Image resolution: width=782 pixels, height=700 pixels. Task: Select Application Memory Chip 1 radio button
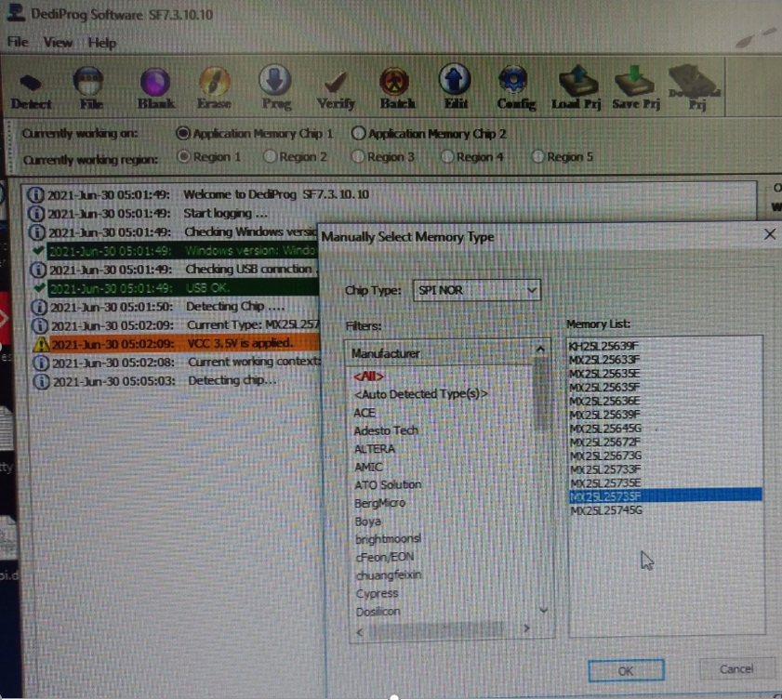(183, 133)
